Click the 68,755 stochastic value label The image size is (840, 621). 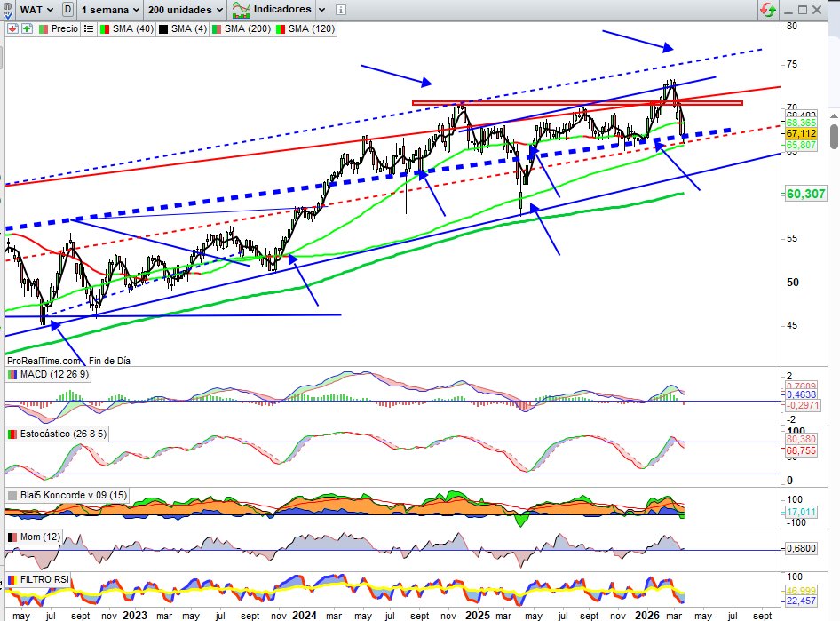click(802, 451)
